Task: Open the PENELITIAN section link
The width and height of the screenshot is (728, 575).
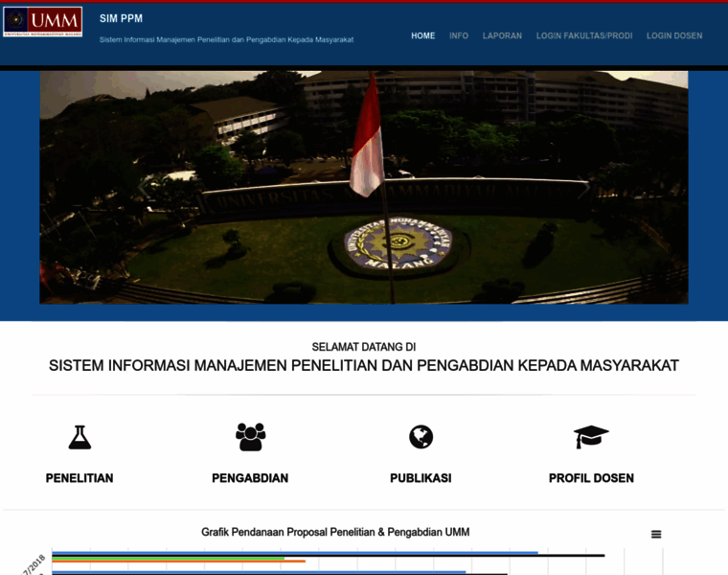Action: tap(80, 478)
